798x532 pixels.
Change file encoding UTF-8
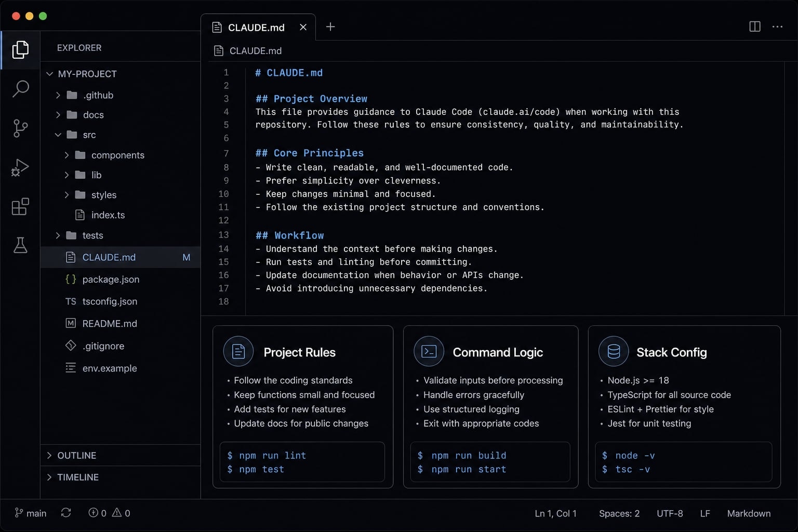pyautogui.click(x=670, y=513)
